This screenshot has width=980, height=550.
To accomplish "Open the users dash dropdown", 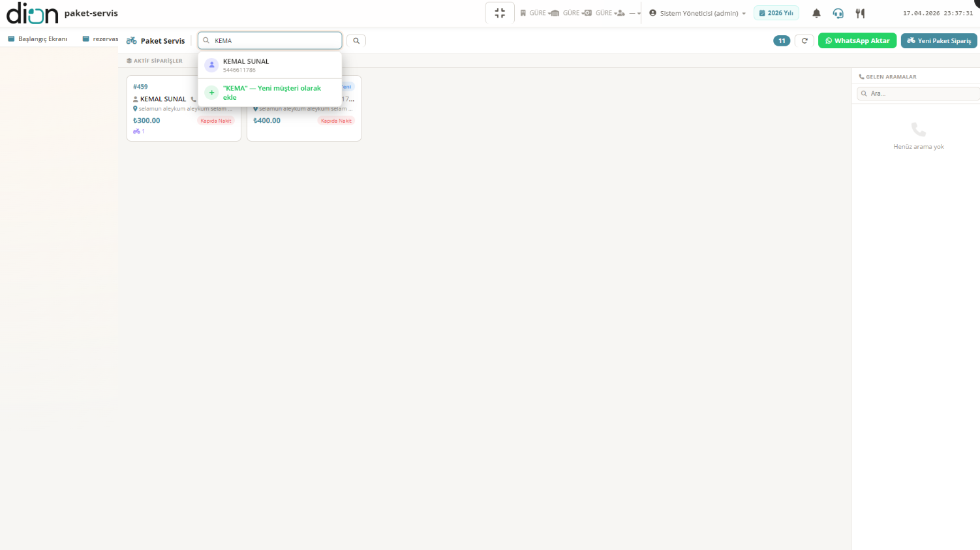I will pos(630,13).
